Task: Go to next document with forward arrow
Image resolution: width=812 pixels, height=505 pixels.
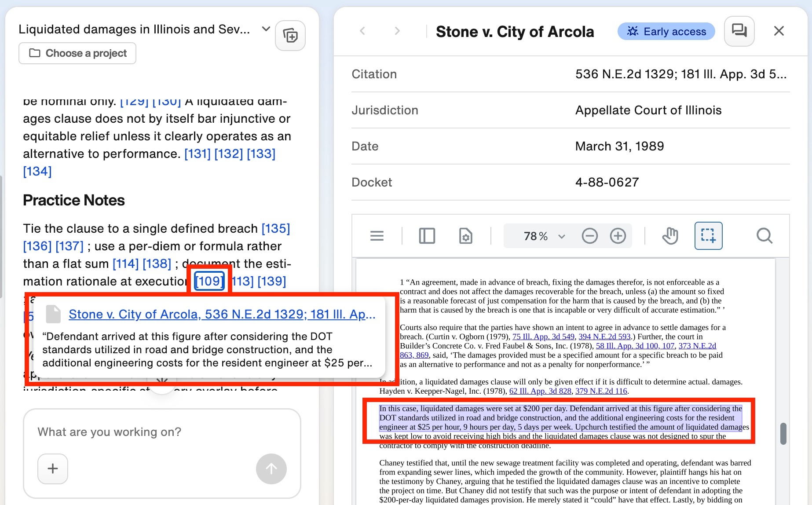Action: (x=397, y=31)
